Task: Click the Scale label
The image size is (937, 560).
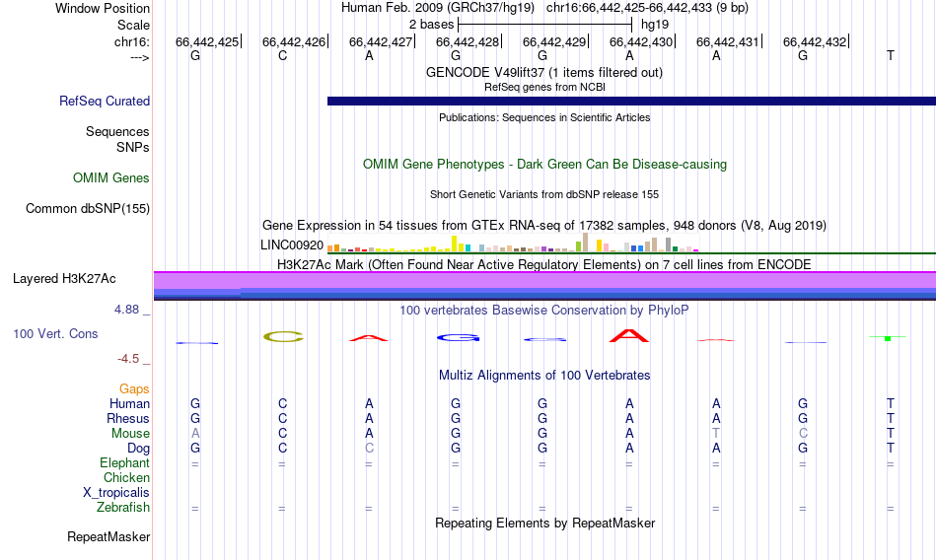Action: pyautogui.click(x=133, y=25)
